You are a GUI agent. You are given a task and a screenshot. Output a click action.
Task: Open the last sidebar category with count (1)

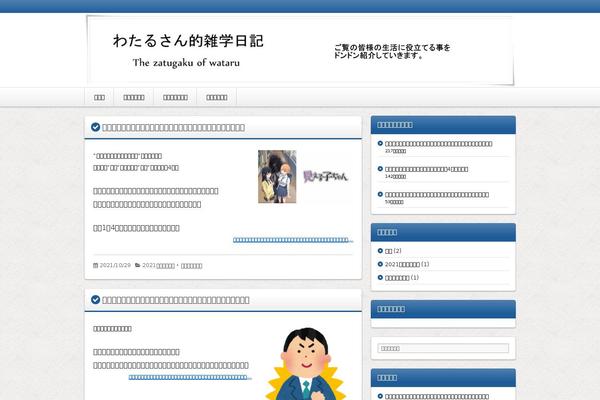[397, 278]
